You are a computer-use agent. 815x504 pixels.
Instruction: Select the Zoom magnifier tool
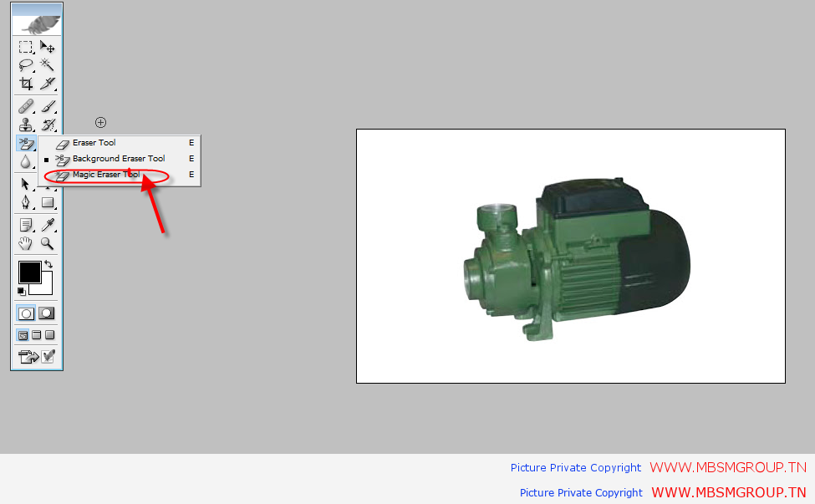click(x=48, y=243)
